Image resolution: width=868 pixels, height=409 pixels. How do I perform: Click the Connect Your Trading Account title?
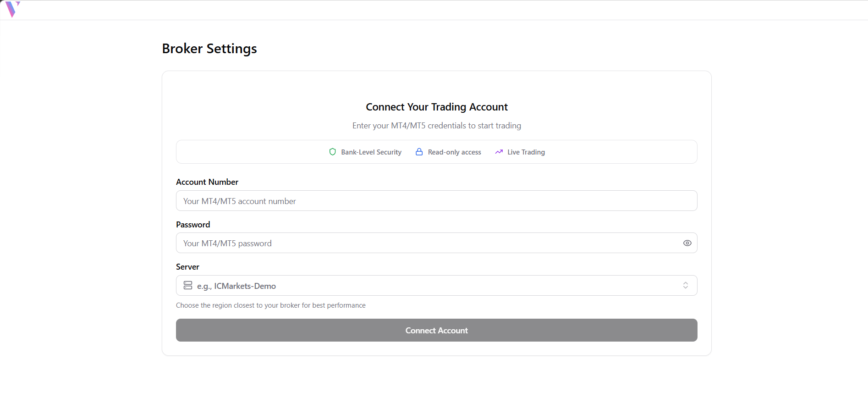pos(436,107)
